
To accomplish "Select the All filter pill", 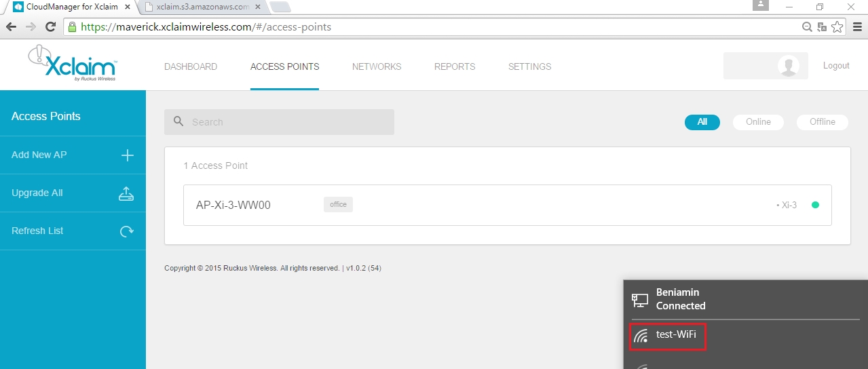I will click(x=702, y=122).
